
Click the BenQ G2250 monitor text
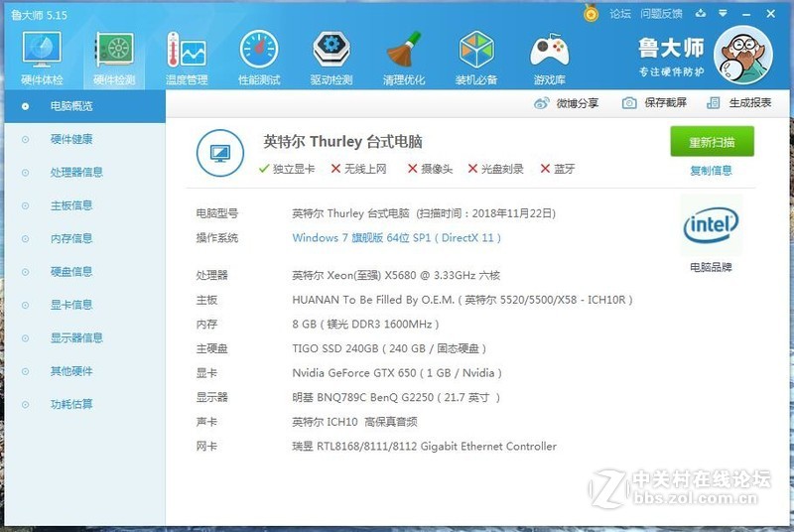coord(395,397)
